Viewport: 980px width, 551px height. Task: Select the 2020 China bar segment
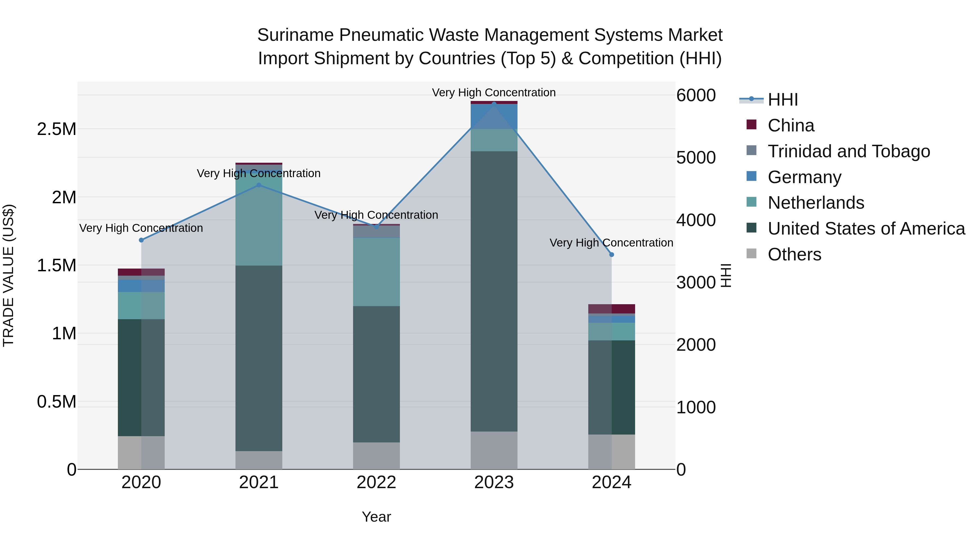[141, 272]
